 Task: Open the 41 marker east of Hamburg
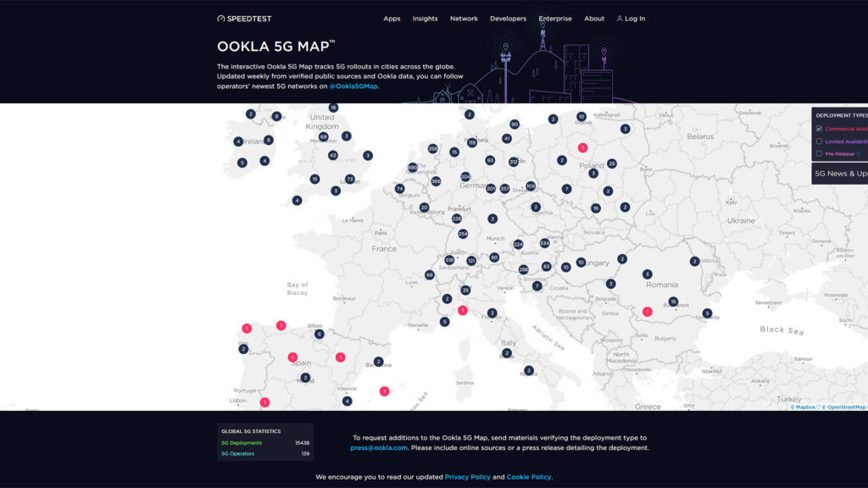point(507,139)
